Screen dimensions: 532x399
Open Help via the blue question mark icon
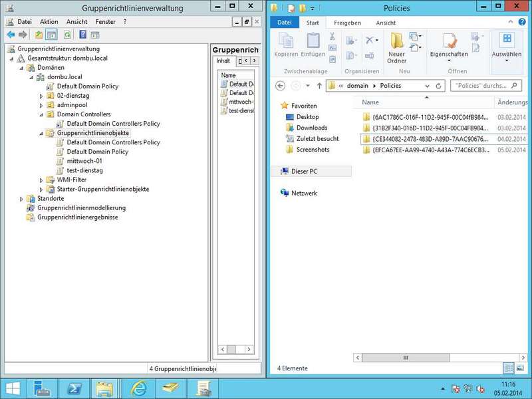coord(82,35)
